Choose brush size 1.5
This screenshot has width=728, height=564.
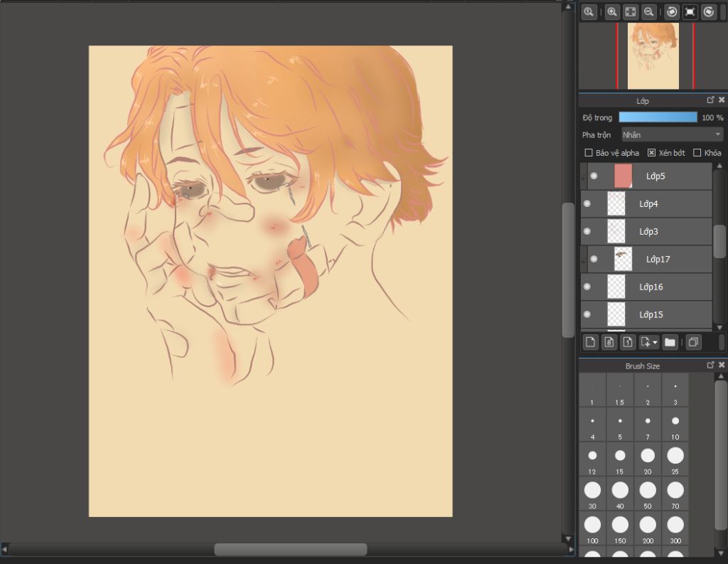(620, 390)
